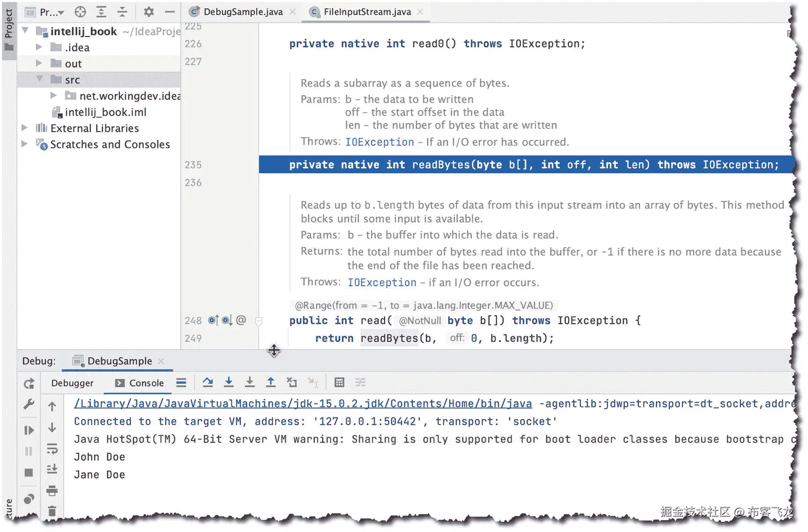Click line number 226 in the gutter

193,44
